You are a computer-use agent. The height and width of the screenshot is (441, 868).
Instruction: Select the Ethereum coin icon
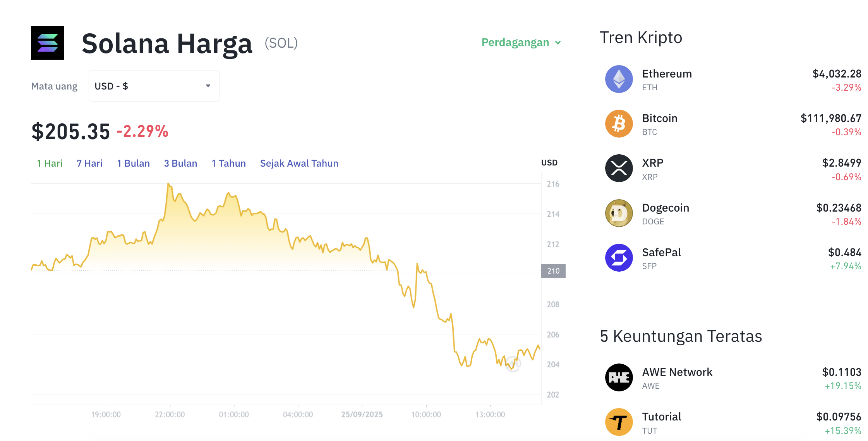coord(618,79)
